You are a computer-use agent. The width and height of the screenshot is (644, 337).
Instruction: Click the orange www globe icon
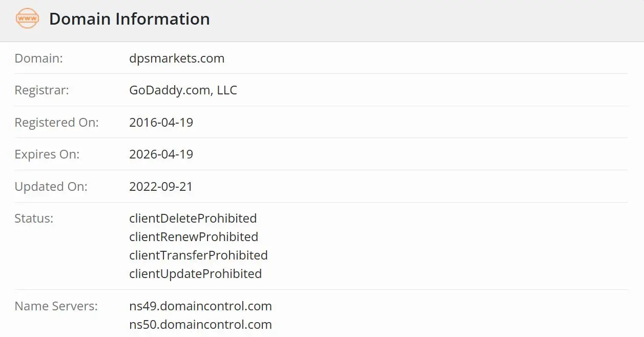[x=27, y=19]
